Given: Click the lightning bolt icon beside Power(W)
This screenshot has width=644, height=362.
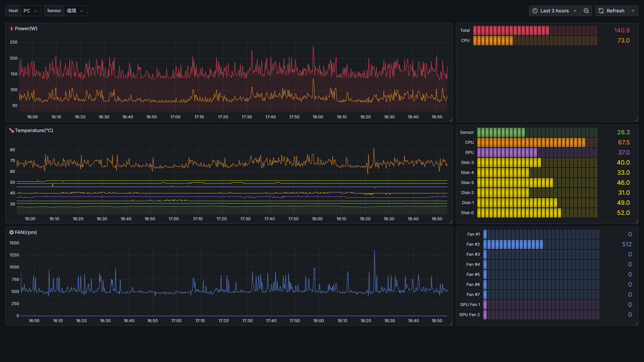Looking at the screenshot, I should coord(11,29).
